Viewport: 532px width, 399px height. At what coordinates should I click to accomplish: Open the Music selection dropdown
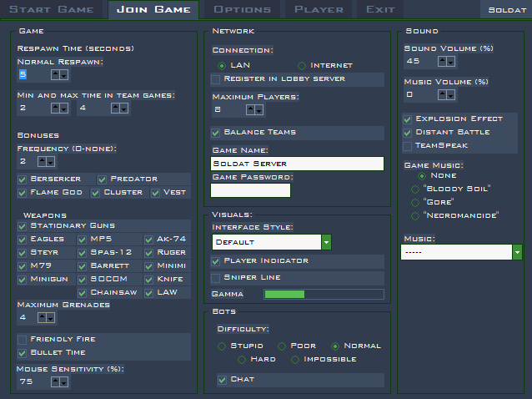tap(517, 252)
